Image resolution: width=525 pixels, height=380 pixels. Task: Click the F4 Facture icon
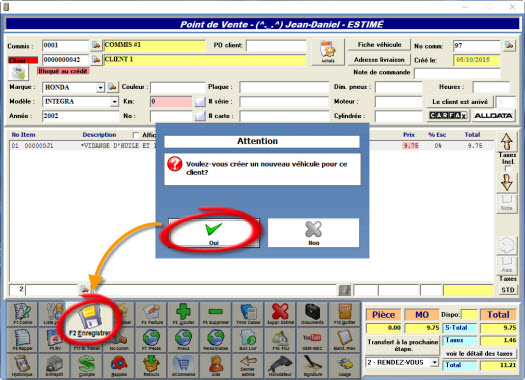[152, 314]
